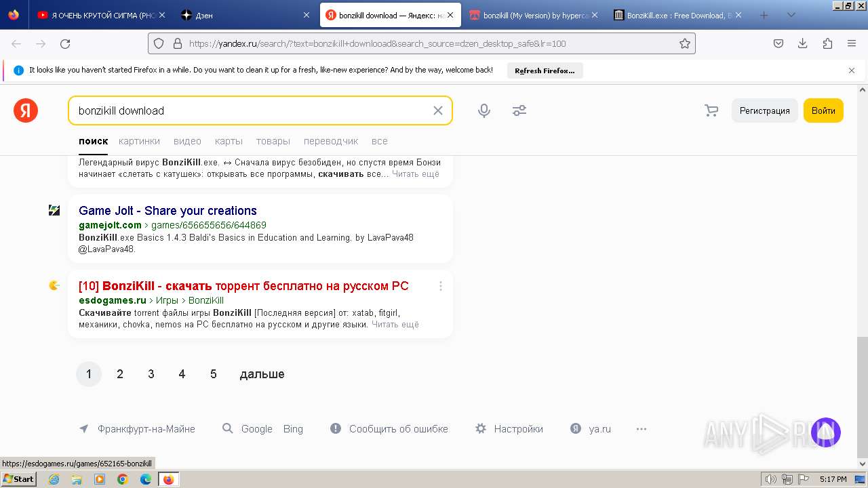Expand the list all tabs dropdown
This screenshot has width=868, height=488.
pos(791,15)
